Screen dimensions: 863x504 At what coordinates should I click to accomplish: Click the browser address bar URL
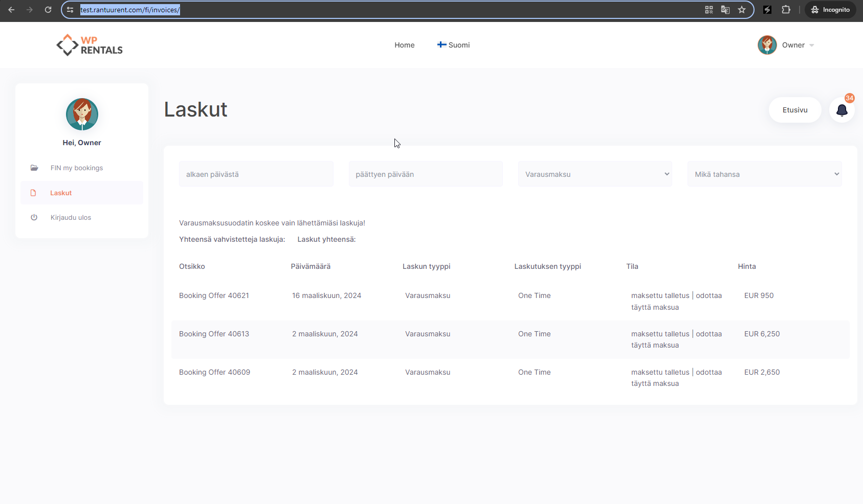coord(130,10)
